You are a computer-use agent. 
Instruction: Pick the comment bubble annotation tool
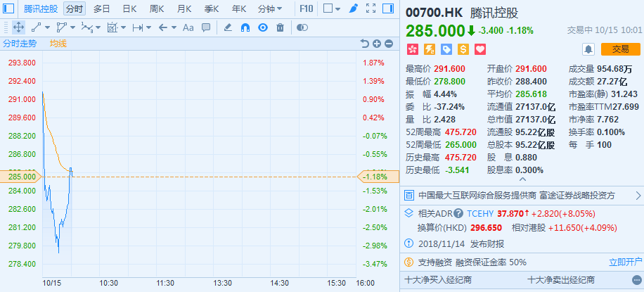click(x=206, y=27)
